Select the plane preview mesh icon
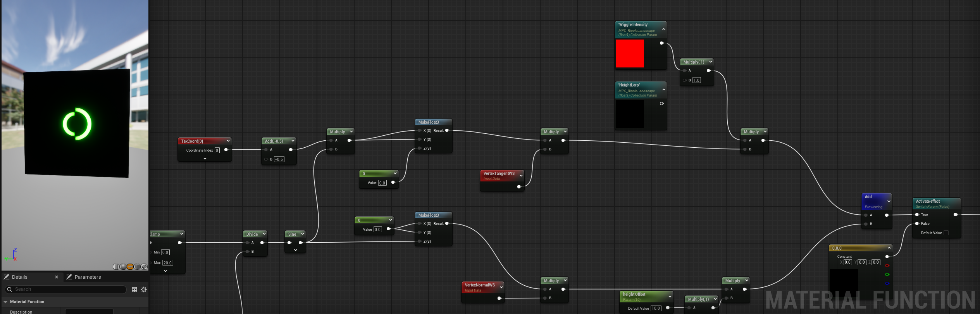 (130, 267)
